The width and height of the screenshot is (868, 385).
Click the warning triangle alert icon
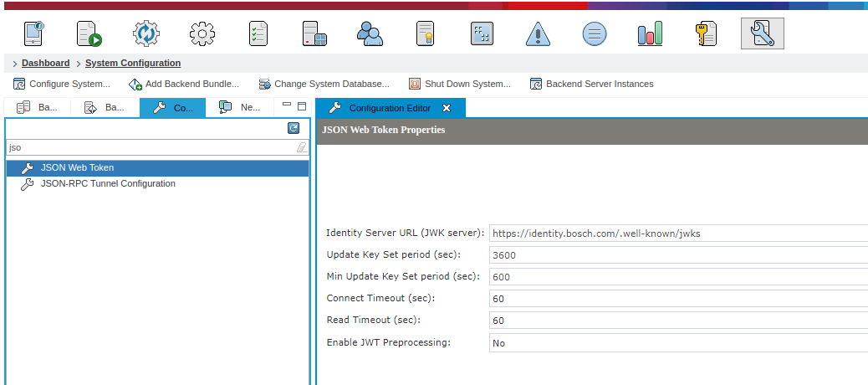pyautogui.click(x=538, y=33)
